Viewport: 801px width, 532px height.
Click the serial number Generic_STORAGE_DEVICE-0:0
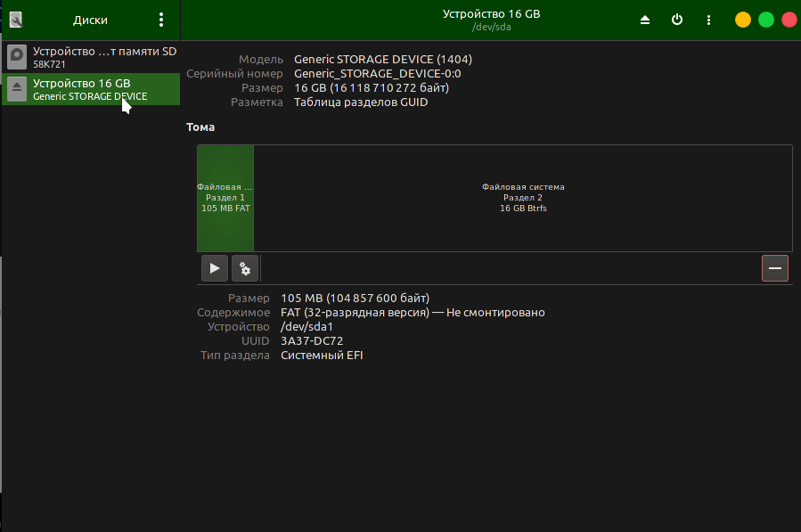[x=377, y=74]
